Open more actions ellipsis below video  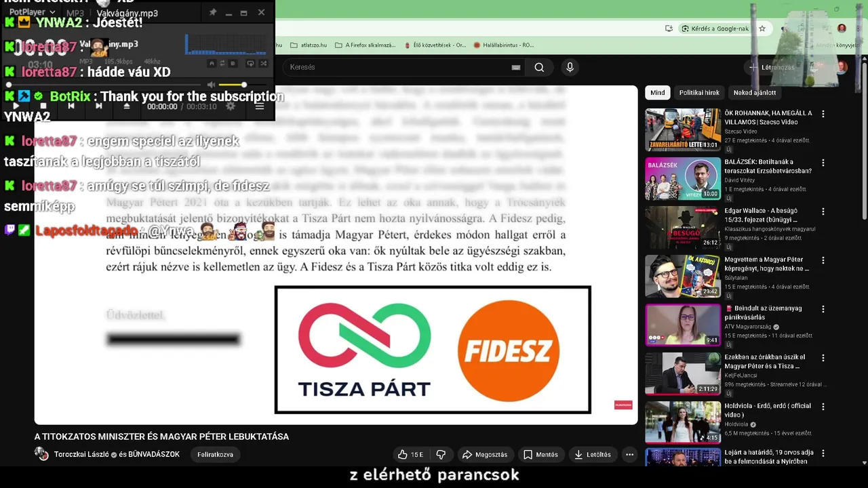pyautogui.click(x=630, y=455)
